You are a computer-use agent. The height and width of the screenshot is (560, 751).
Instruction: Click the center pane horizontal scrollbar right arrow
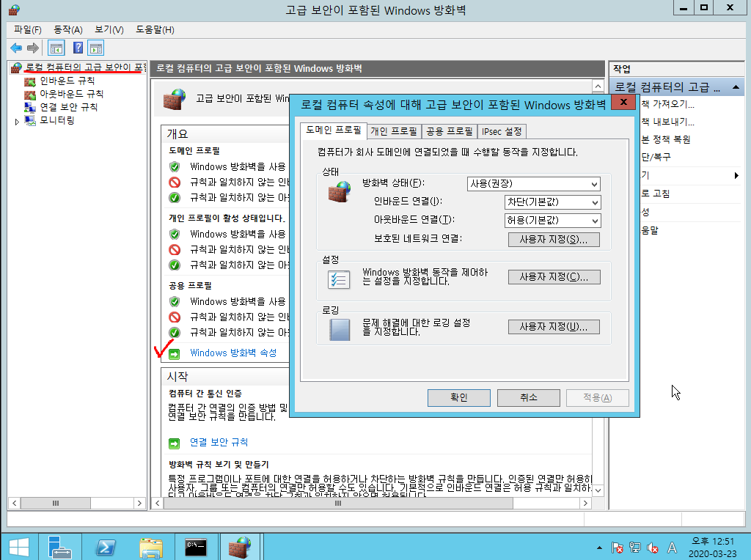[585, 504]
